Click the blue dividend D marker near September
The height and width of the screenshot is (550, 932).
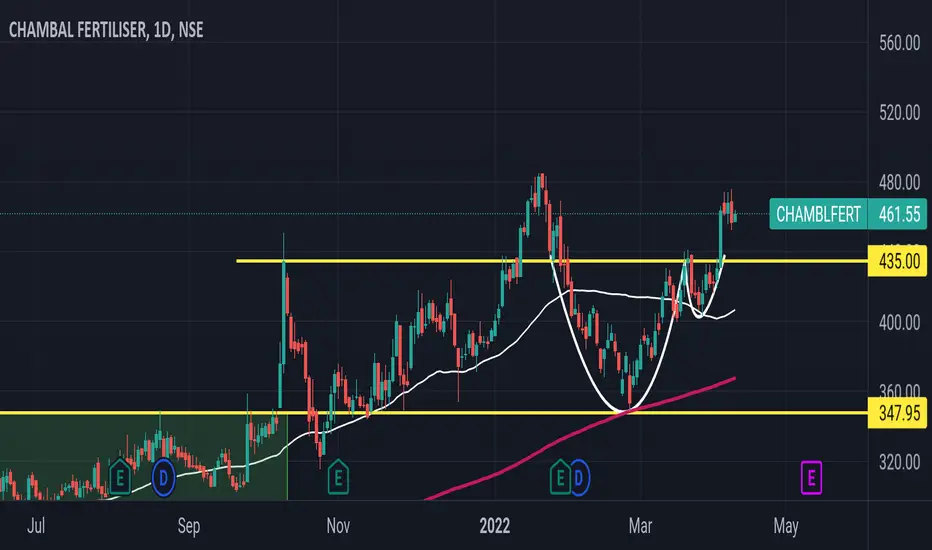coord(163,477)
